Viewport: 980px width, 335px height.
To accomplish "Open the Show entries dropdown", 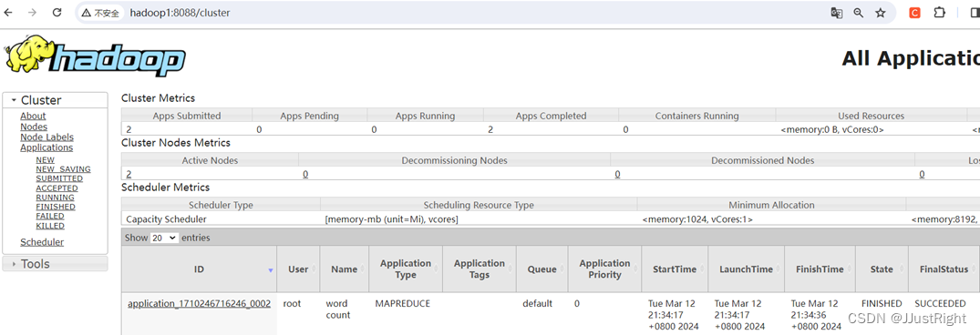I will tap(164, 238).
